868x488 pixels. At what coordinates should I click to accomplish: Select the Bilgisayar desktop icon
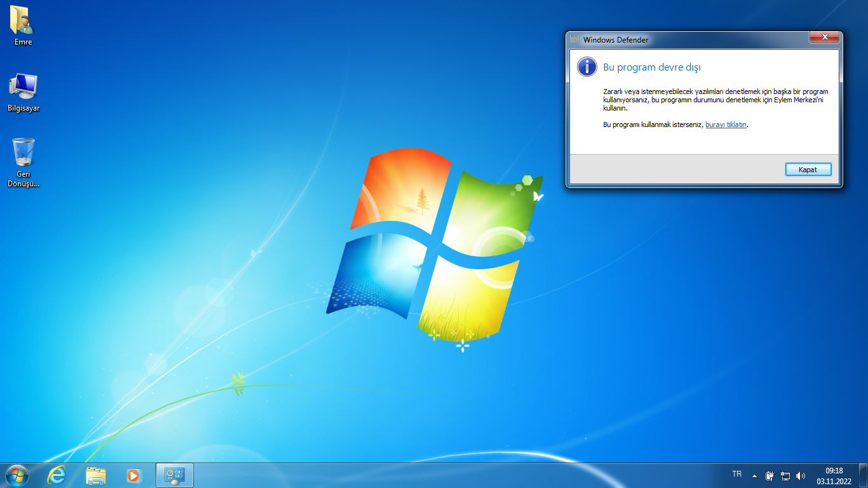(x=24, y=93)
